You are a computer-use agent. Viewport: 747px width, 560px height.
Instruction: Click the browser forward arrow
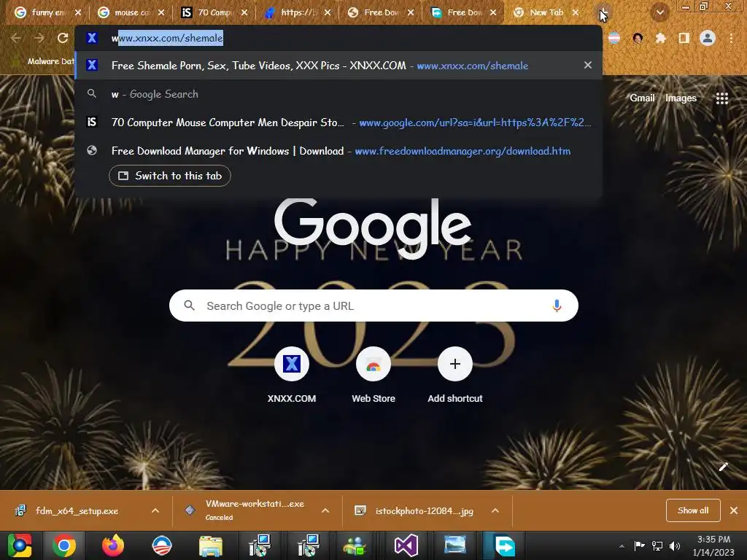(39, 38)
